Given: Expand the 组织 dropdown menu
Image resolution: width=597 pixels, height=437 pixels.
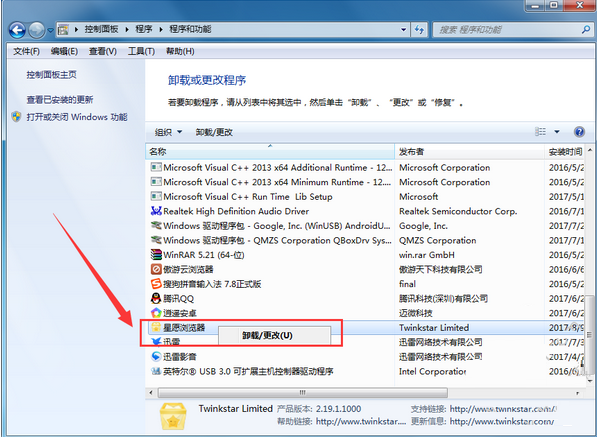Looking at the screenshot, I should 168,132.
